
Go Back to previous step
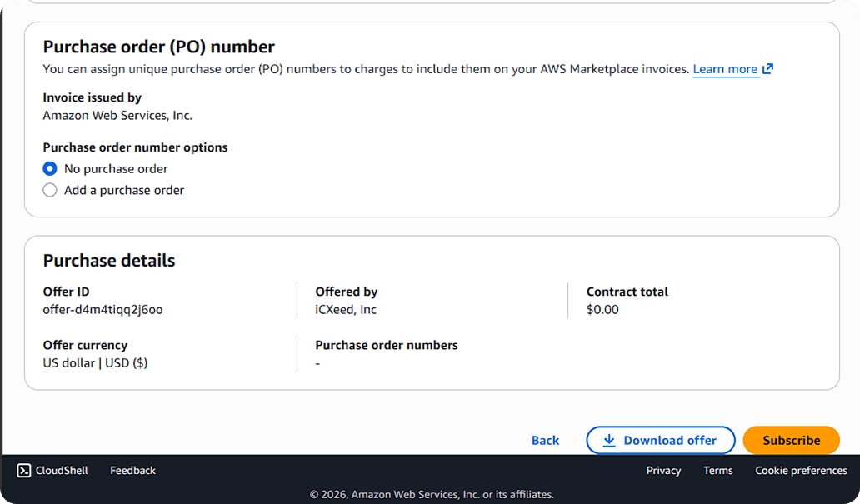[x=545, y=441]
